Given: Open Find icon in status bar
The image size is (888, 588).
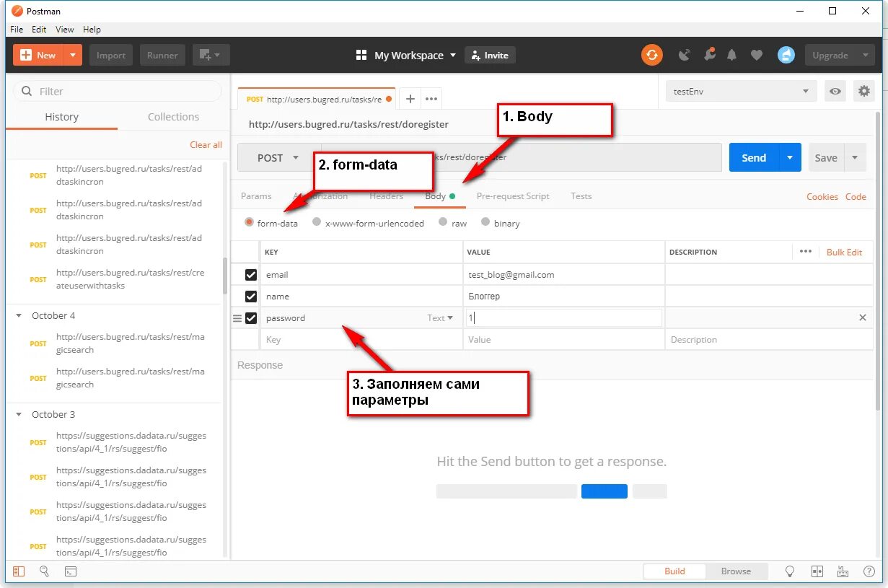Looking at the screenshot, I should coord(44,571).
